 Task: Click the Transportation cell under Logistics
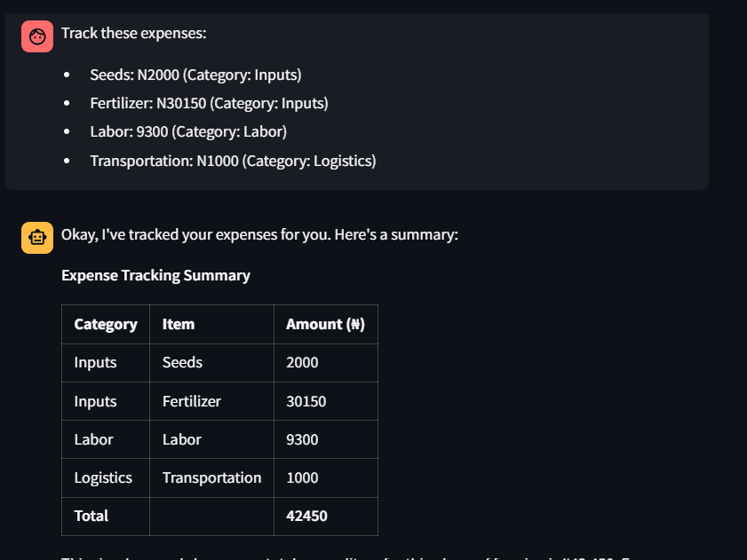click(211, 477)
